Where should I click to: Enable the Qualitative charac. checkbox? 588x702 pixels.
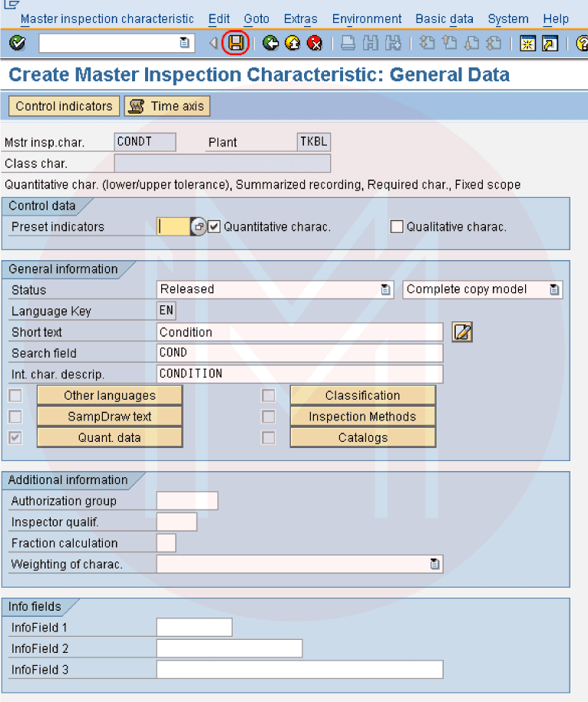pos(397,227)
